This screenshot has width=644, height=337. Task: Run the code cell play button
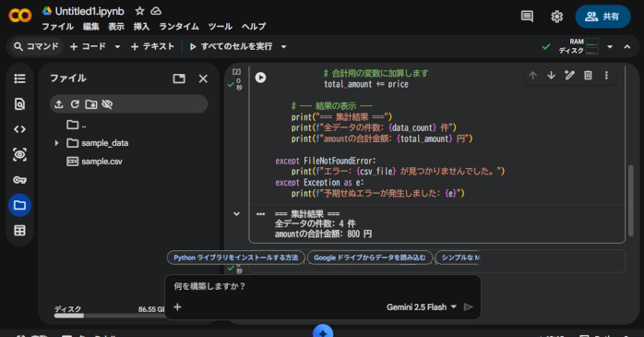click(260, 78)
